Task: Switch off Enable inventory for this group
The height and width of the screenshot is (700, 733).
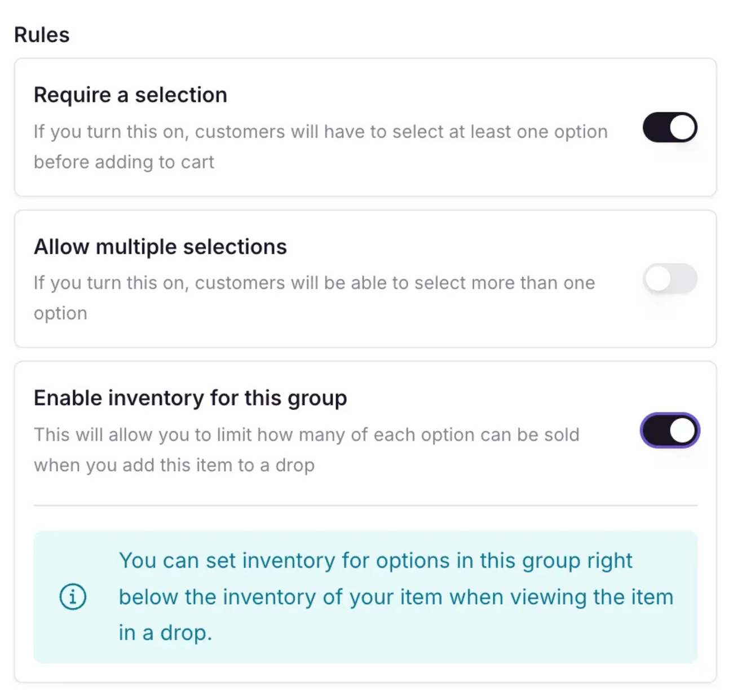Action: tap(670, 431)
